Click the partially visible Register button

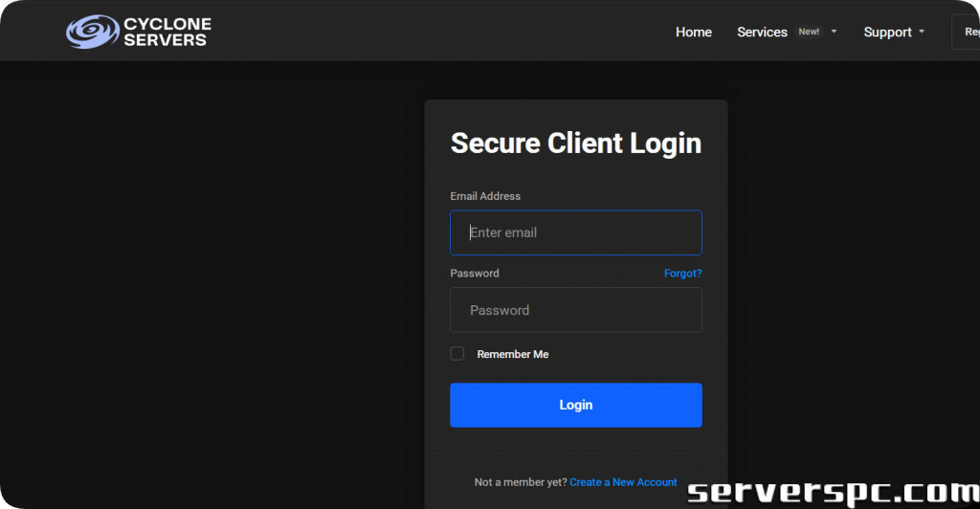tap(967, 32)
